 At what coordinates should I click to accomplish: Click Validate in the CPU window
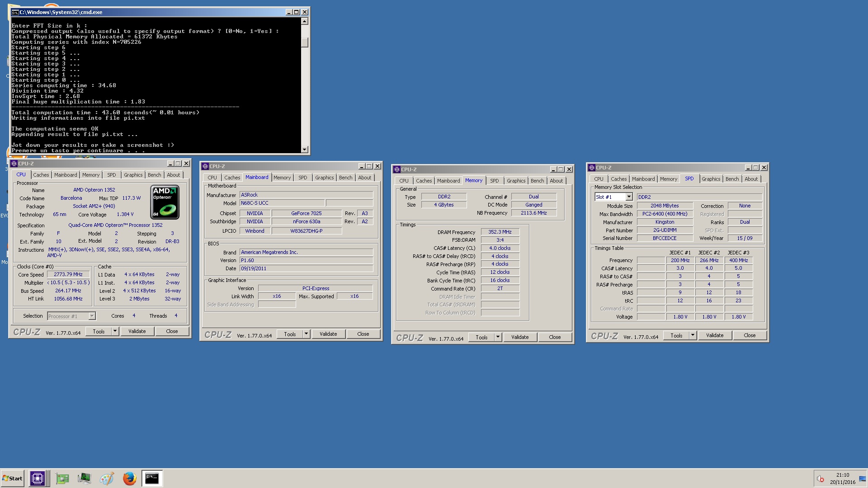pyautogui.click(x=137, y=331)
